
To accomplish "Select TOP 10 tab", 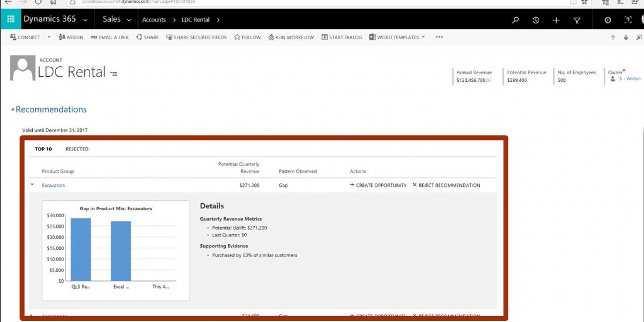I will [43, 149].
